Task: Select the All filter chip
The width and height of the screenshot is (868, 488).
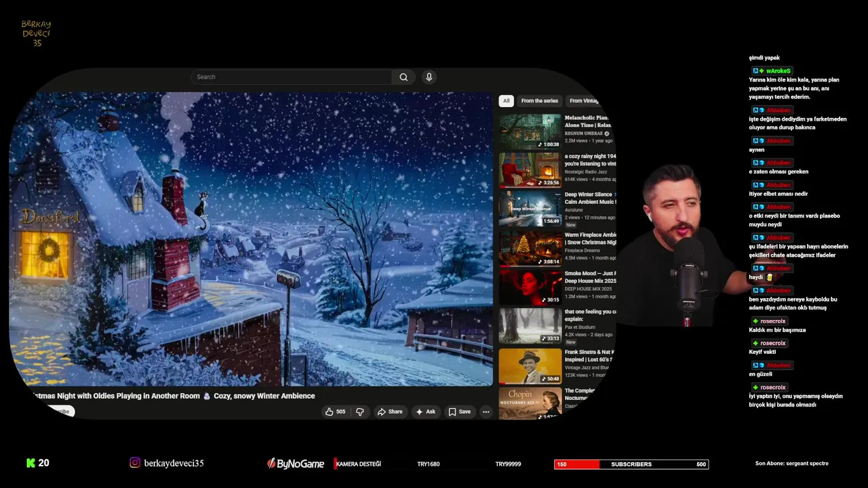Action: [x=506, y=101]
